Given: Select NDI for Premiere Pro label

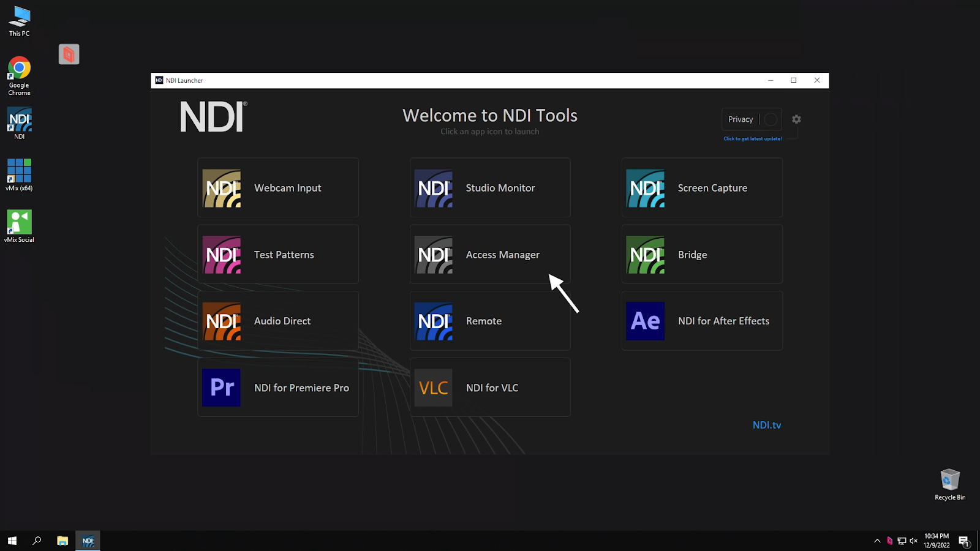Looking at the screenshot, I should point(301,388).
